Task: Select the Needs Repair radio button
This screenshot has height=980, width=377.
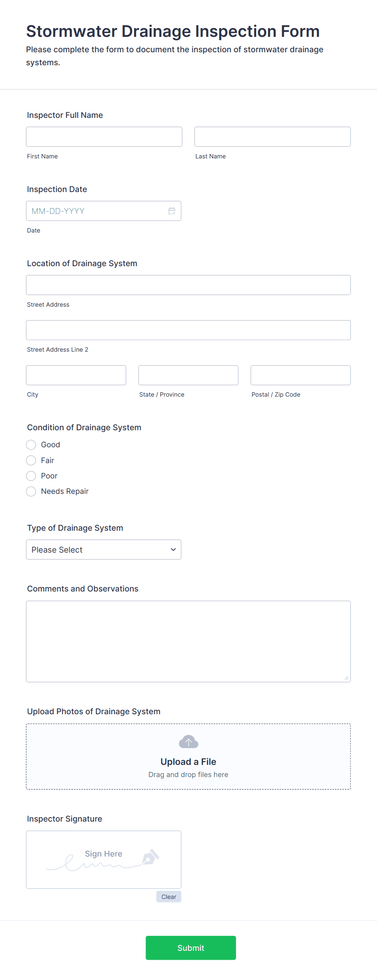Action: pos(31,491)
